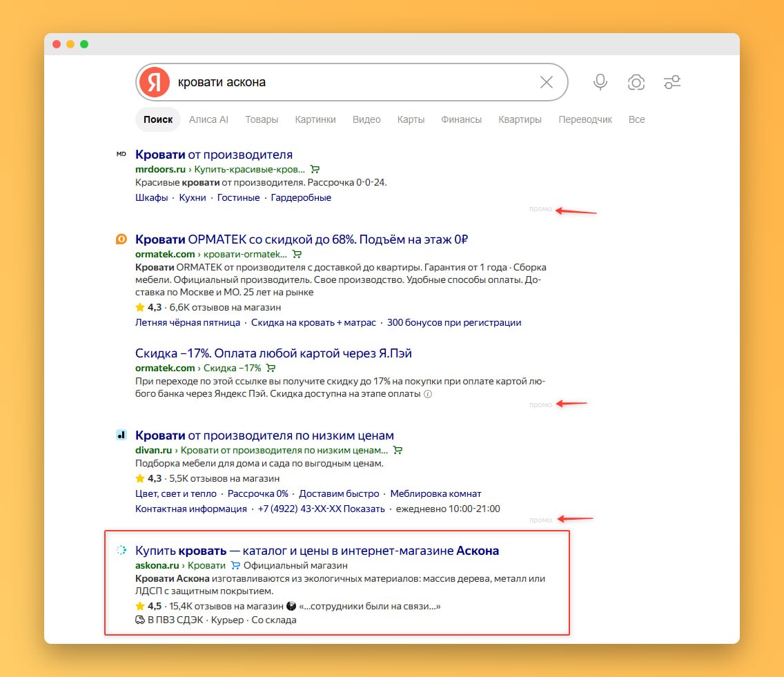Open the Кухни sitelink
This screenshot has width=784, height=677.
[x=193, y=197]
